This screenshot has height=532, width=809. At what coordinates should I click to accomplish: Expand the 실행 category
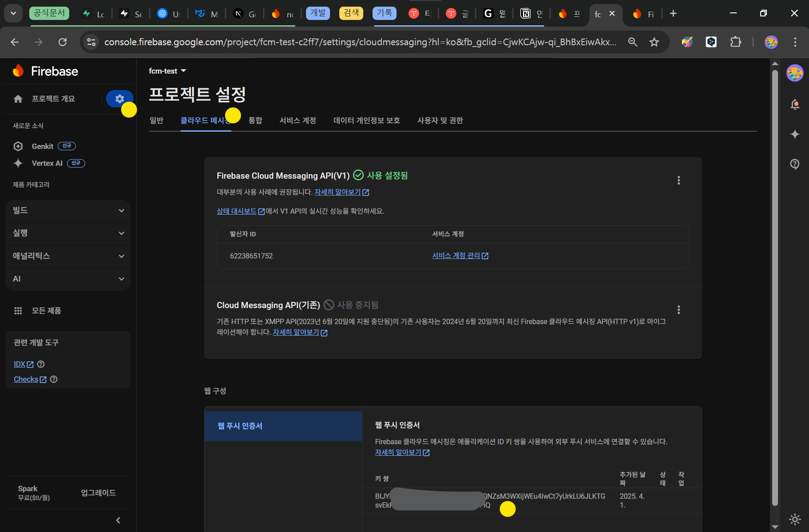(68, 233)
